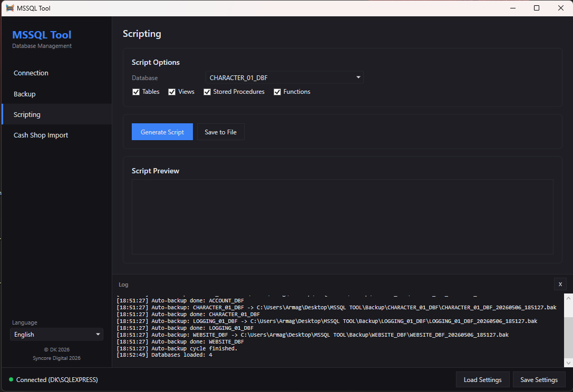The width and height of the screenshot is (573, 392).
Task: Click the Load Settings button
Action: pyautogui.click(x=482, y=379)
